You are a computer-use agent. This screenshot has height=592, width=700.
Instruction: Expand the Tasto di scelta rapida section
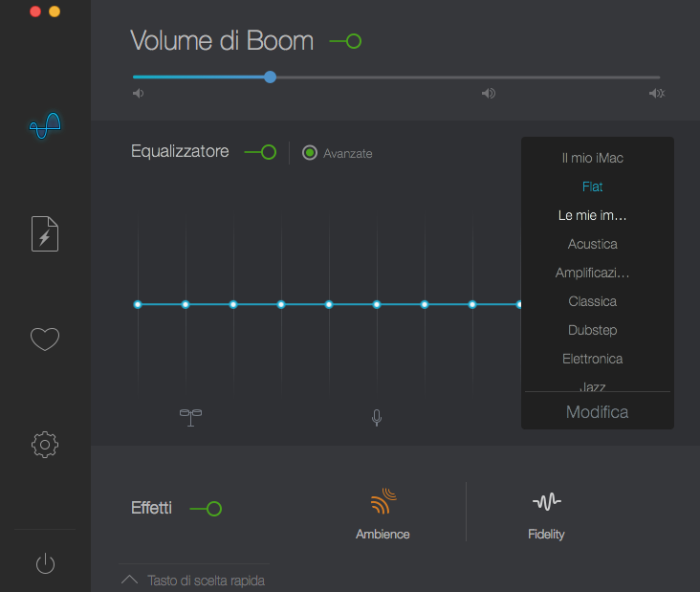coord(193,580)
